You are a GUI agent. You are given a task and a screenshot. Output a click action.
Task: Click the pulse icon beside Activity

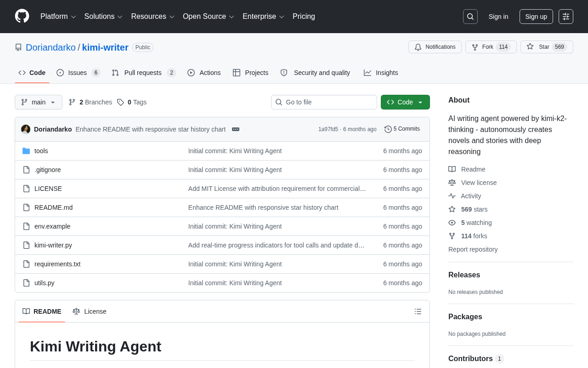(452, 196)
